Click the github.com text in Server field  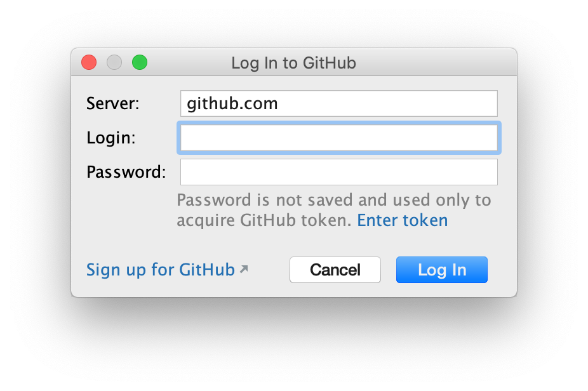click(232, 103)
